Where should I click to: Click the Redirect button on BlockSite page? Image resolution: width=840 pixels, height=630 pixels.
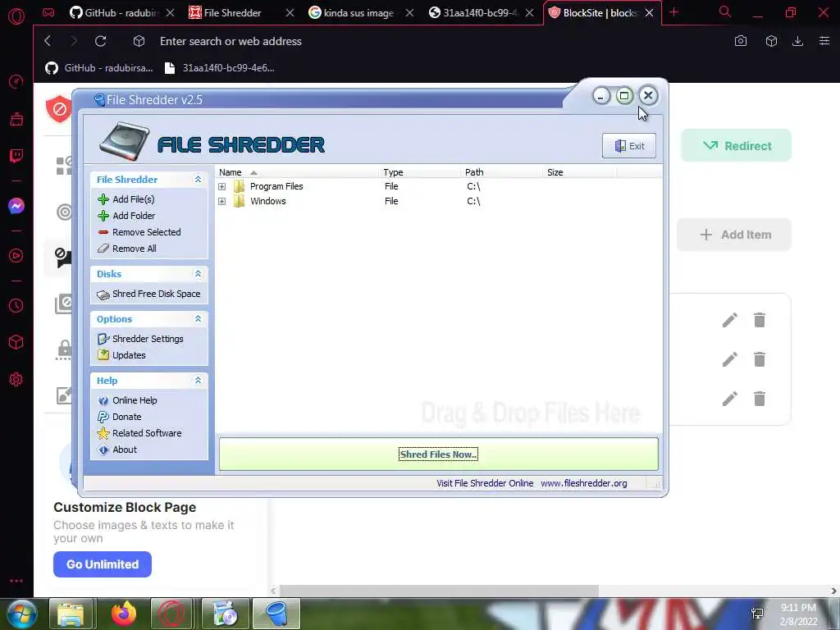[x=736, y=146]
